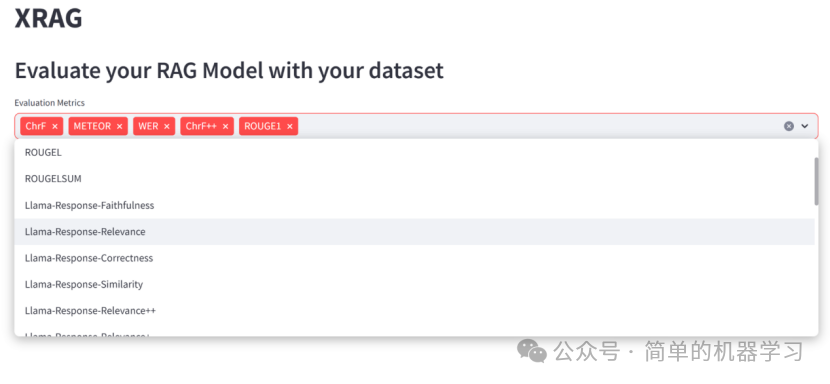Select the partially visible last list option
830x384 pixels.
tap(414, 332)
